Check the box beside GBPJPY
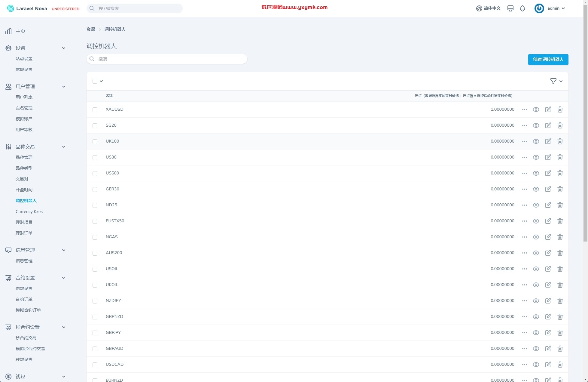Screen dimensions: 588x382 tap(95, 333)
